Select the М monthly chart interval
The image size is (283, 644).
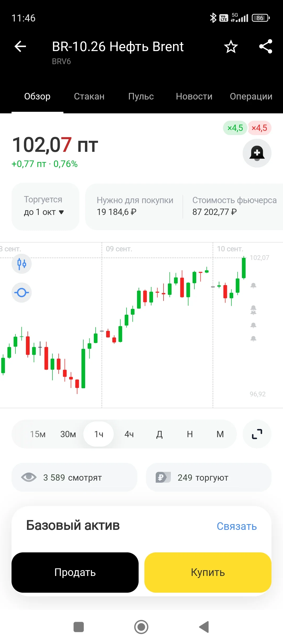[220, 434]
